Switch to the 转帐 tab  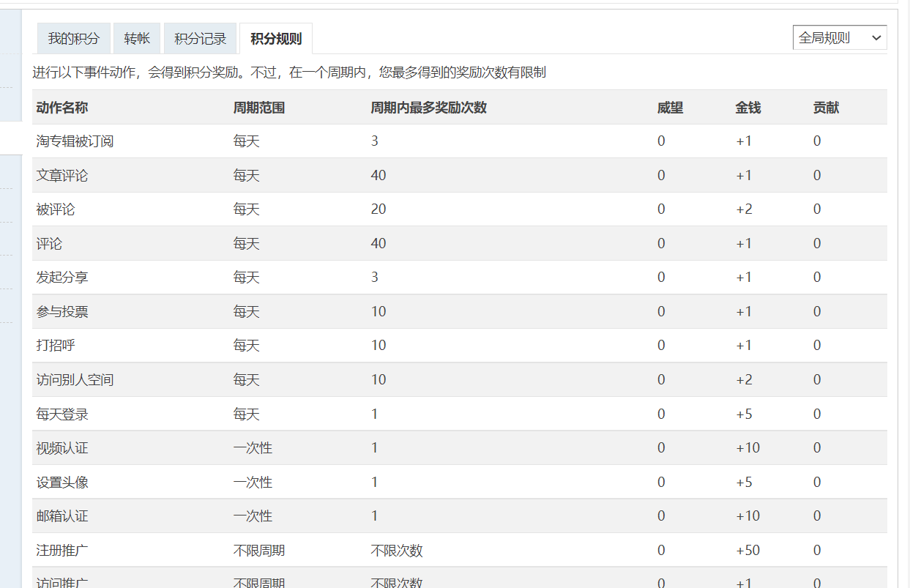[x=137, y=39]
